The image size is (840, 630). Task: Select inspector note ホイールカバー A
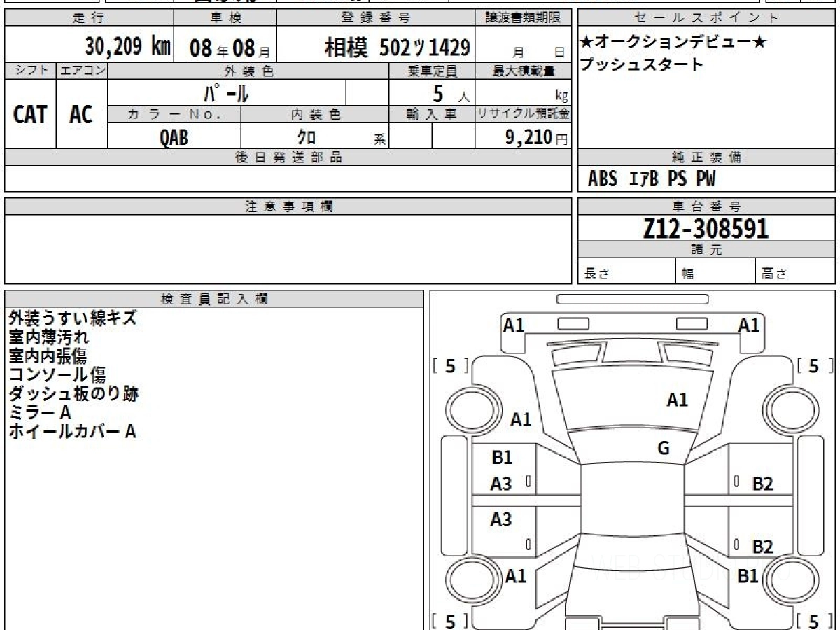72,432
